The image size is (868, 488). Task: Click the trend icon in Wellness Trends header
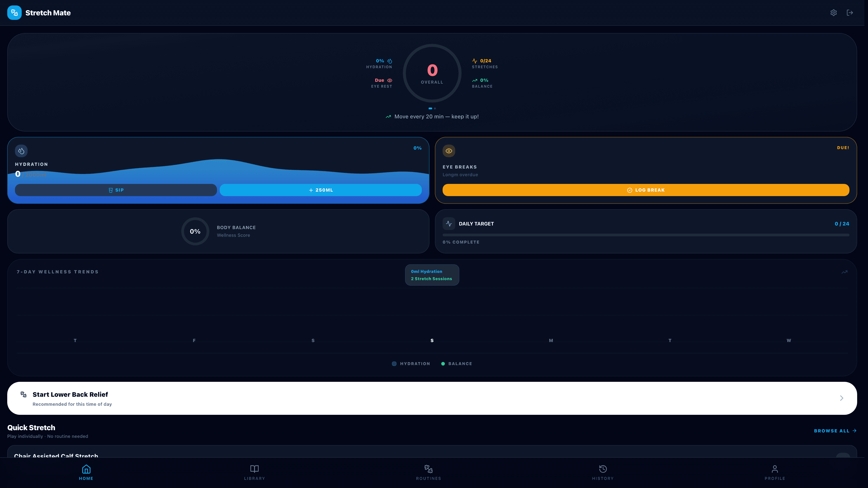pos(844,272)
